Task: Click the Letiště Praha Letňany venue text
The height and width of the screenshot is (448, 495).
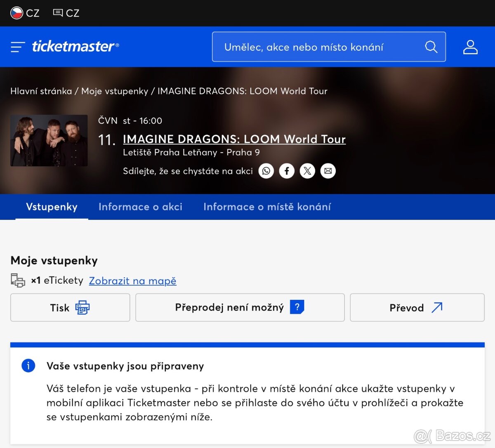Action: [x=191, y=152]
